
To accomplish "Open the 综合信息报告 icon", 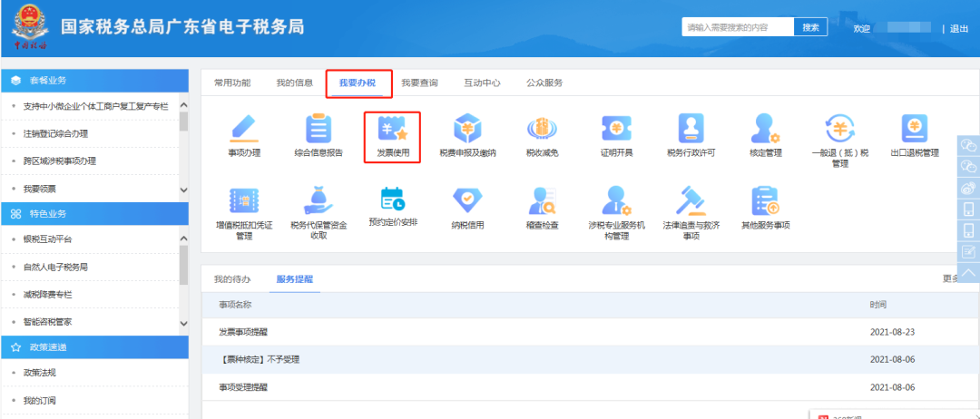I will click(318, 129).
